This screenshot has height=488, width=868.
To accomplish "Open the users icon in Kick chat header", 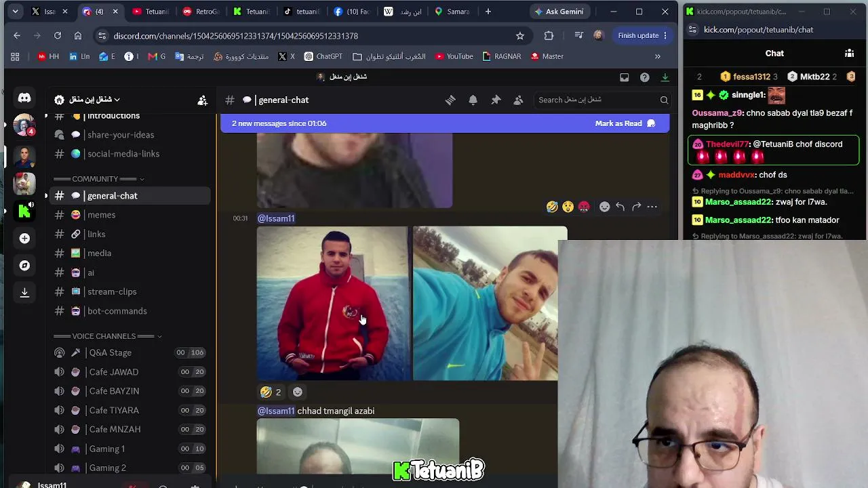I will (849, 53).
